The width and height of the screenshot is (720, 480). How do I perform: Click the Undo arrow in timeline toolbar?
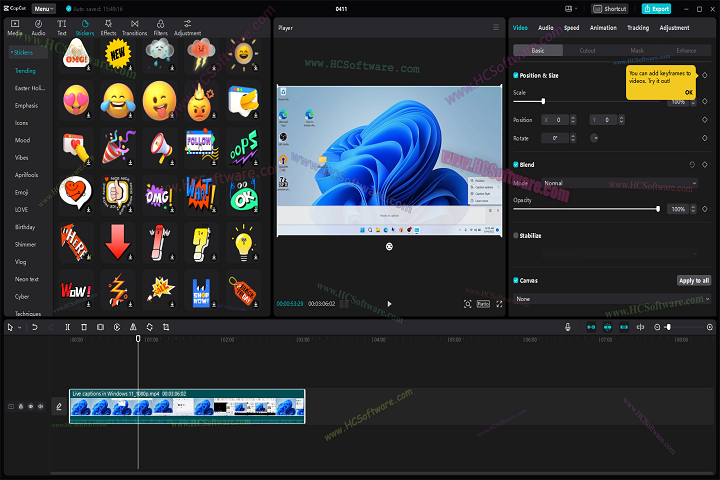(34, 327)
